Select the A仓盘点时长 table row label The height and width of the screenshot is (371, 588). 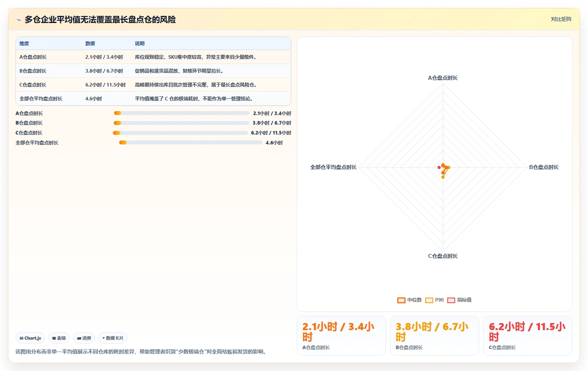[33, 57]
